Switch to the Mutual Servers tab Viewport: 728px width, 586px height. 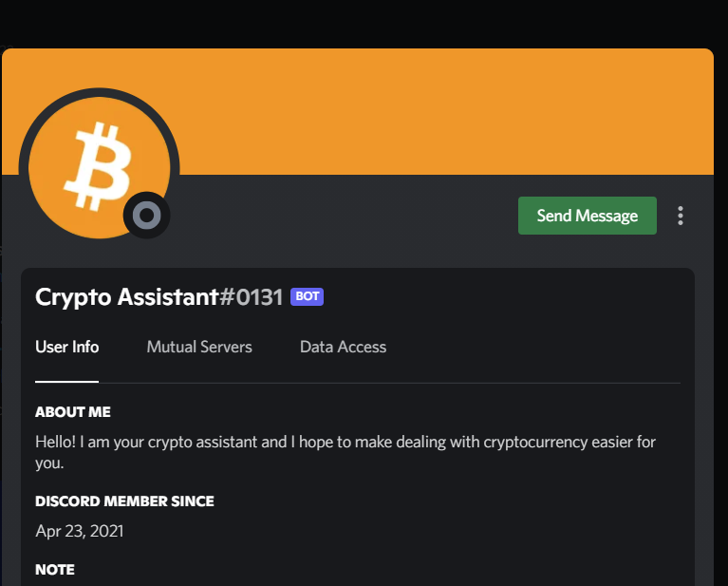coord(199,347)
